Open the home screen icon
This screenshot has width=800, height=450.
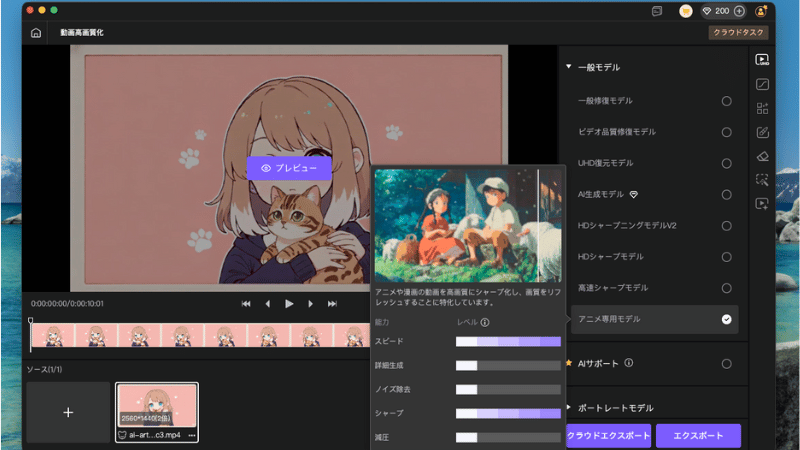[36, 33]
